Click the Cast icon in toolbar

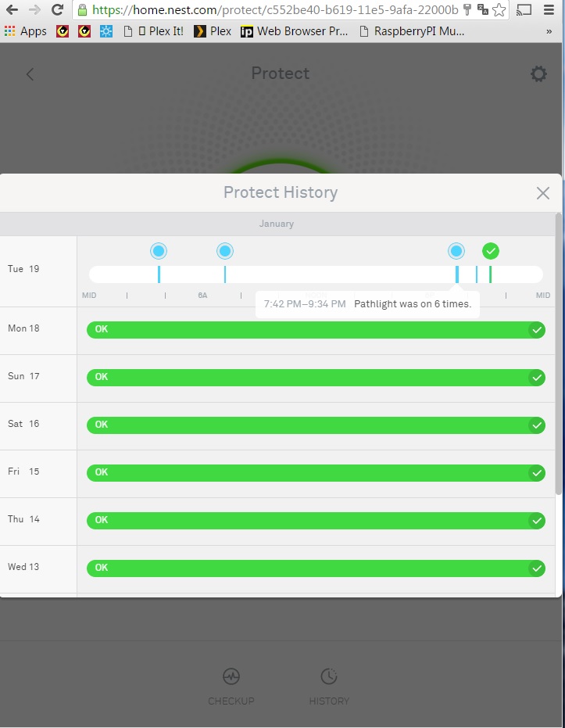(524, 9)
